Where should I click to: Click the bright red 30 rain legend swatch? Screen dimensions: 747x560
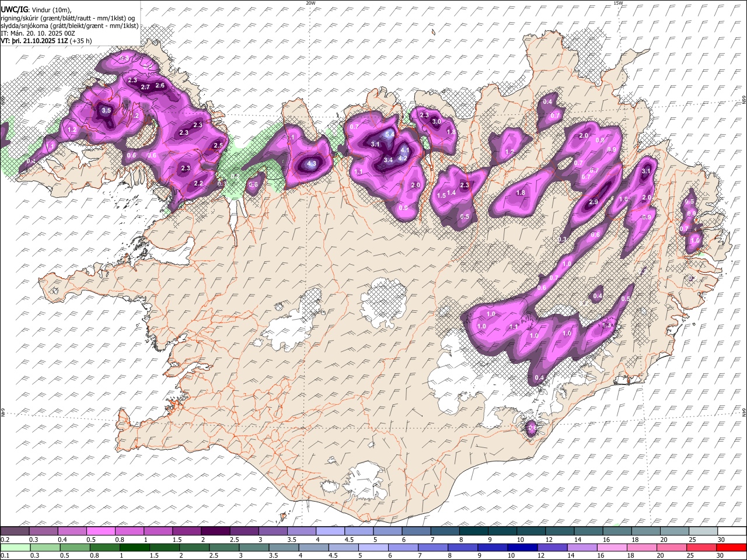[732, 547]
